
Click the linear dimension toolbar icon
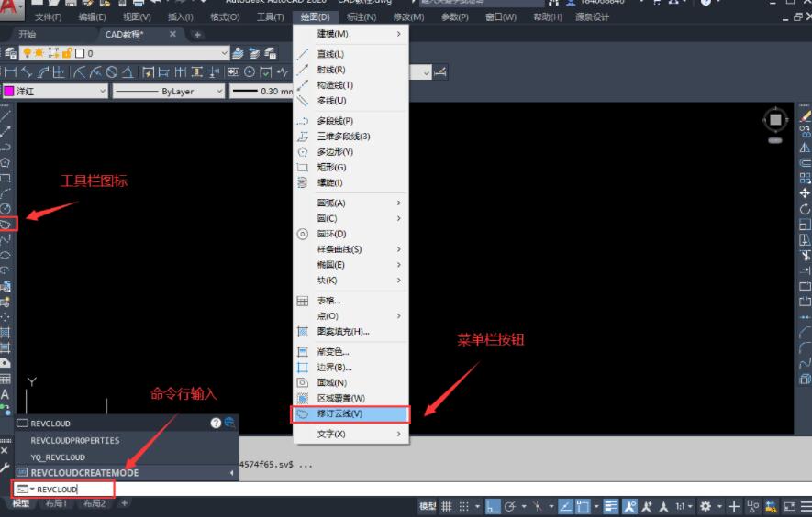click(10, 72)
